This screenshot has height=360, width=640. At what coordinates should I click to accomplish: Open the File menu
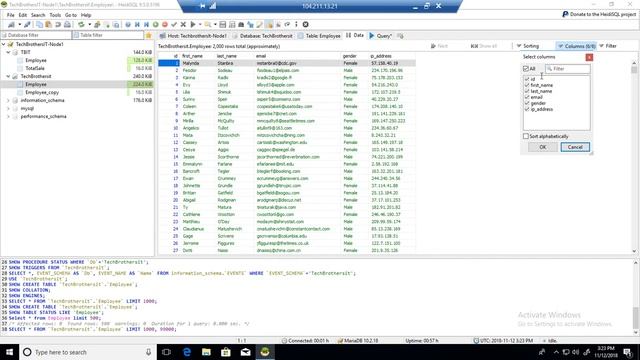(11, 15)
